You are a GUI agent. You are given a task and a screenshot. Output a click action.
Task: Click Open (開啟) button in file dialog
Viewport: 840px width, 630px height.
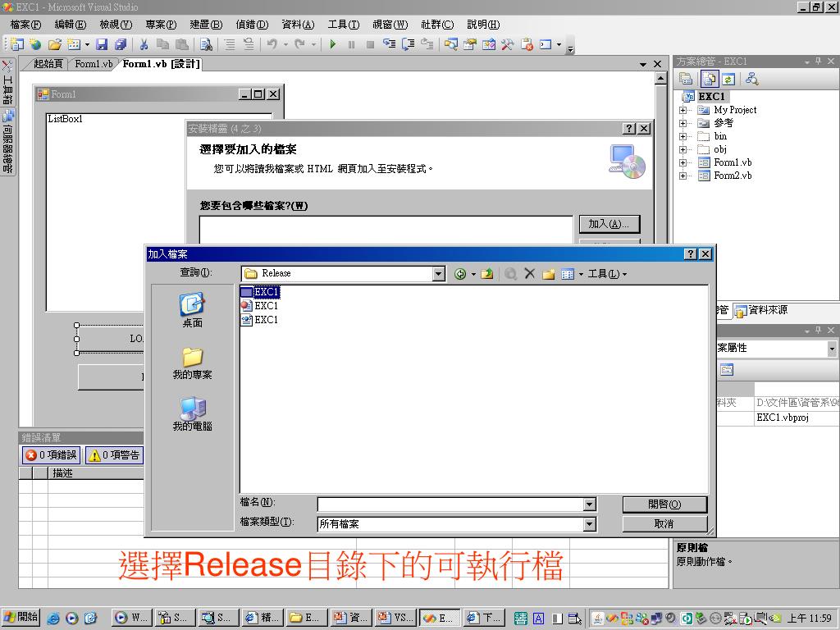(664, 504)
